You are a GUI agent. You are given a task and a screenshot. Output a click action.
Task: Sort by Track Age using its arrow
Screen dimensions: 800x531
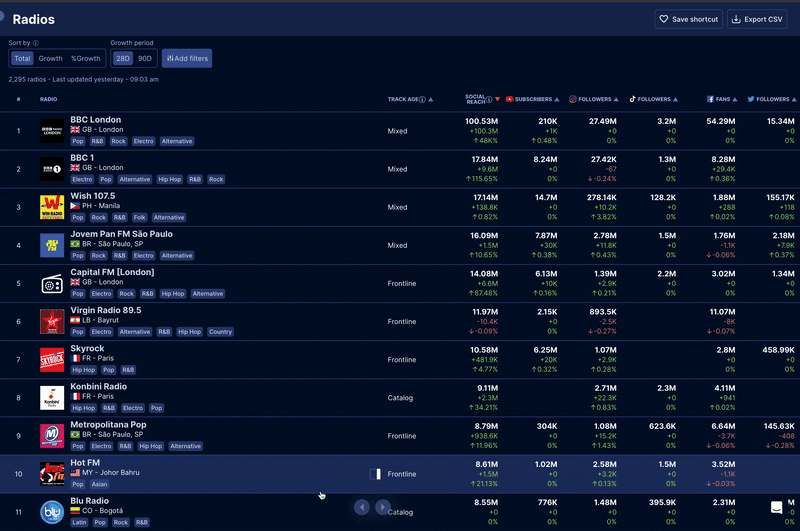(x=430, y=100)
